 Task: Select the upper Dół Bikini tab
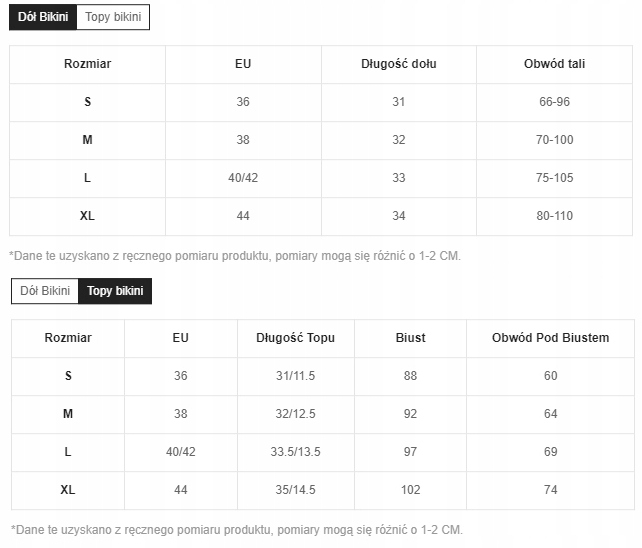pyautogui.click(x=43, y=17)
